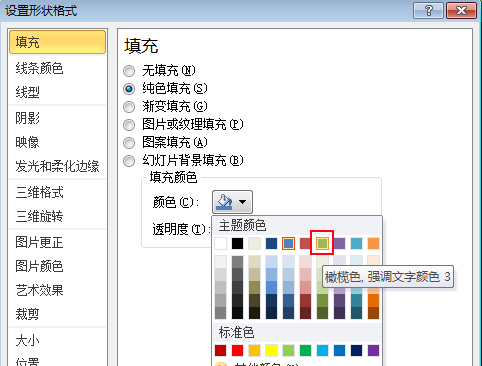The image size is (482, 366).
Task: Pick green standard color
Action: click(x=306, y=351)
